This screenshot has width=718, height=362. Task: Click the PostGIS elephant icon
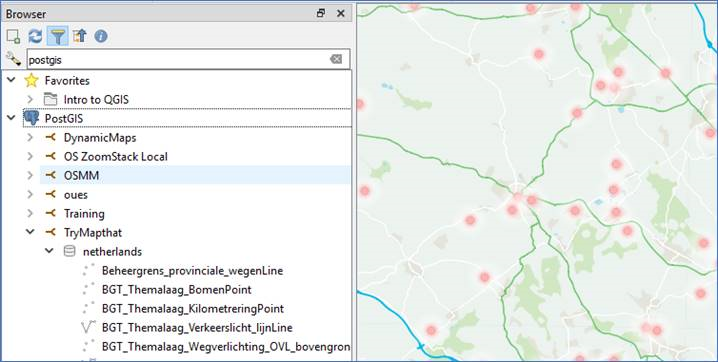tap(31, 118)
